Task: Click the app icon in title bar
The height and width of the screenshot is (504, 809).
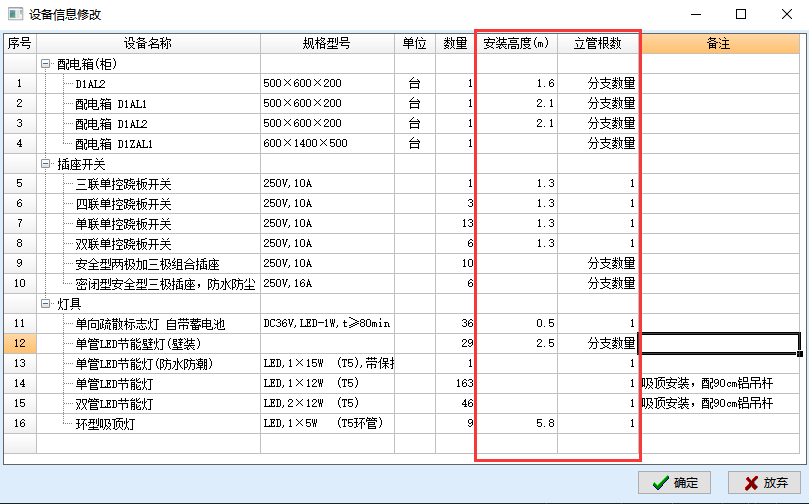Action: (14, 15)
